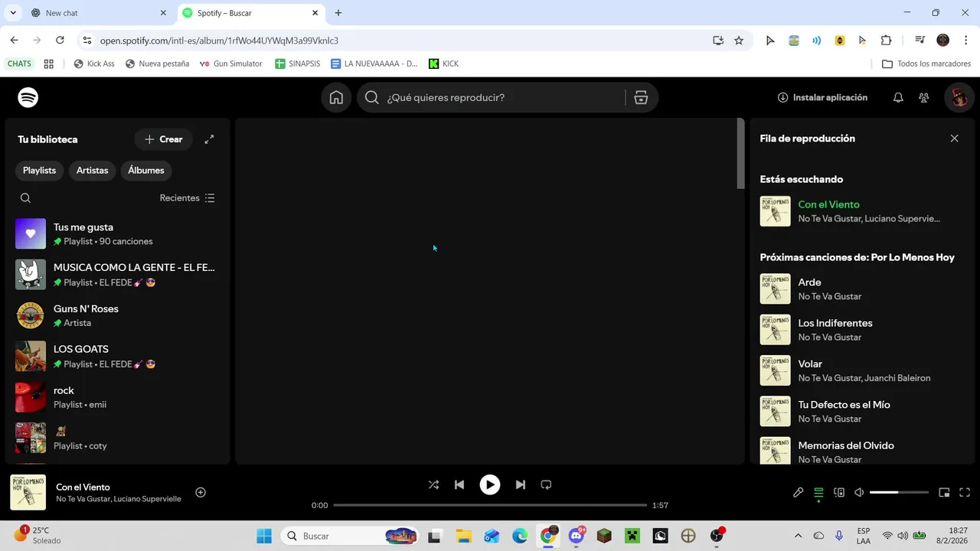The width and height of the screenshot is (980, 551).
Task: Open a new browser tab
Action: [x=338, y=13]
